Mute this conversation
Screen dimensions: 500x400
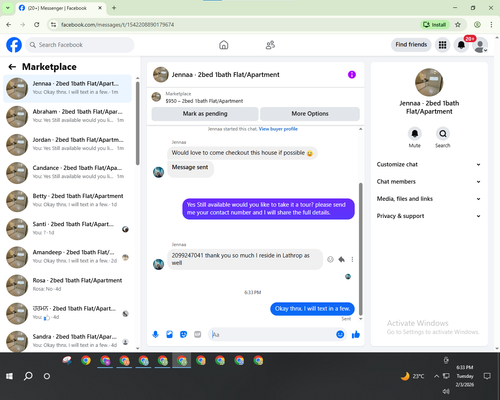click(414, 134)
